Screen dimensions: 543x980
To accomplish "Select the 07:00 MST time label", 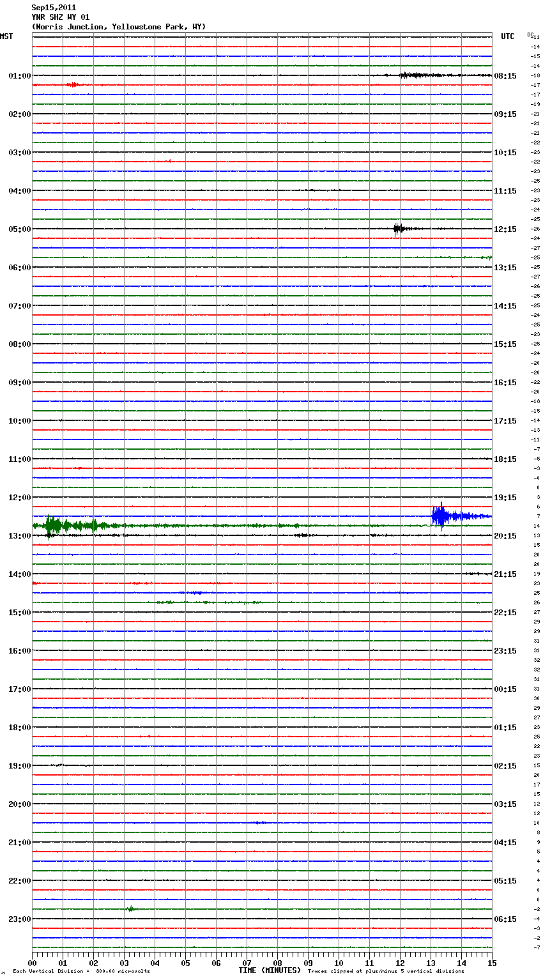I will (20, 306).
